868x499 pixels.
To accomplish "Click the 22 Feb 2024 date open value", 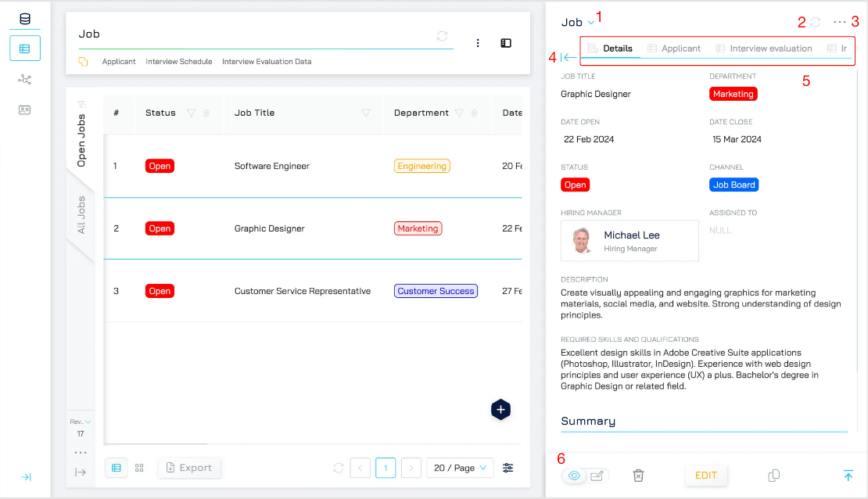I will (589, 139).
